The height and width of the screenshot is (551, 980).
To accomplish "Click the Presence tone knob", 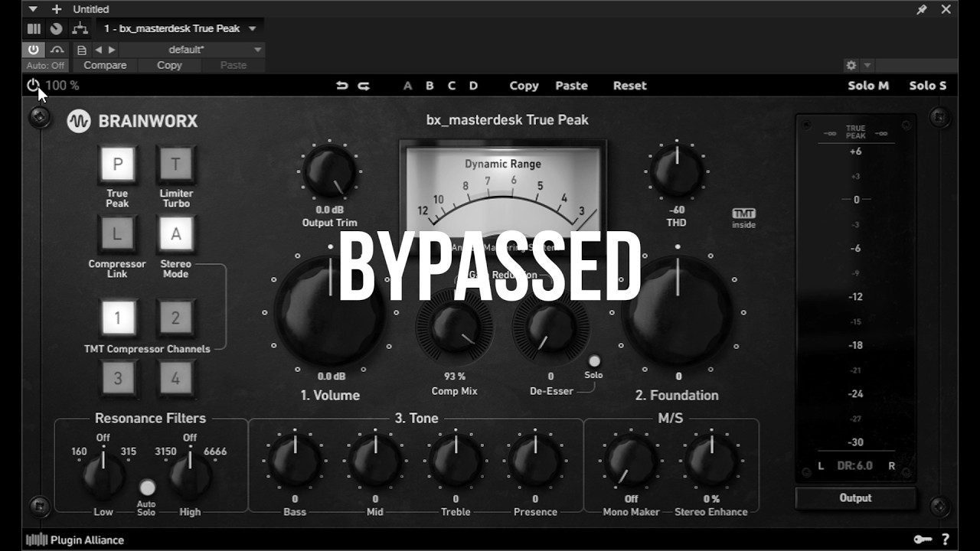I will (x=536, y=461).
